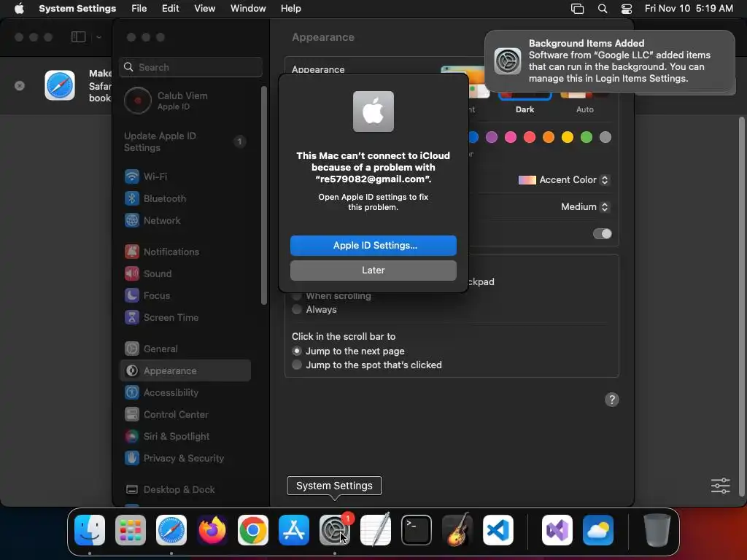Pick the purple accent color
The height and width of the screenshot is (560, 747).
[492, 138]
